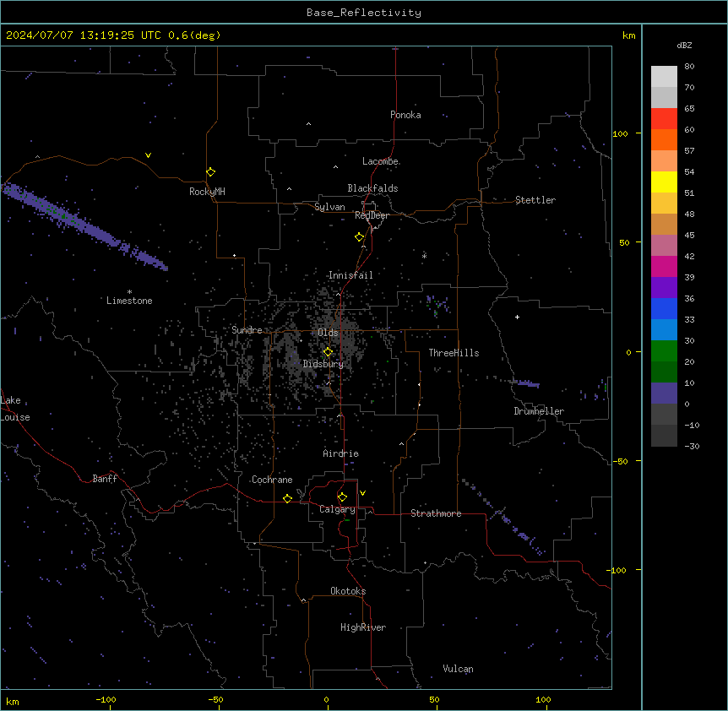Click the timestamp 2024/07/07 13:19:25 UTC

tap(84, 35)
